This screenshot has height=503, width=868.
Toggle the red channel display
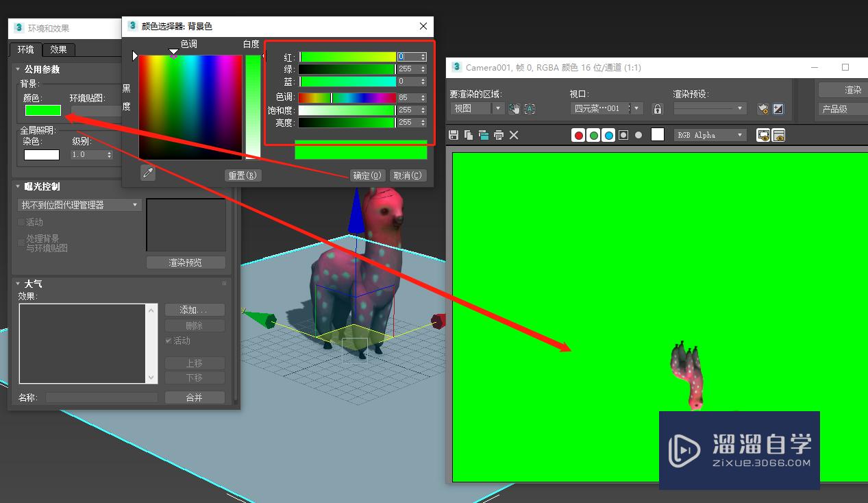point(579,135)
